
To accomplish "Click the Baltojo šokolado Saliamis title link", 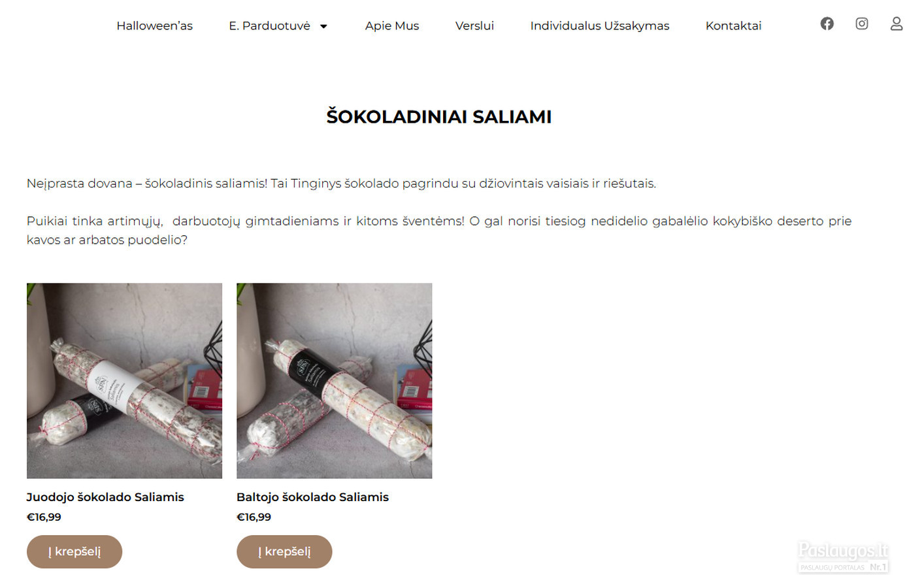I will (x=312, y=497).
